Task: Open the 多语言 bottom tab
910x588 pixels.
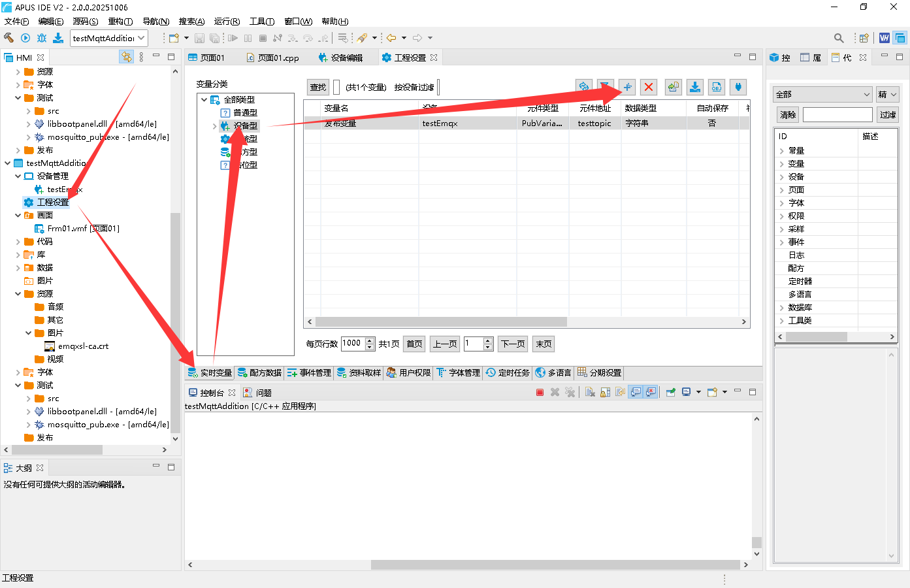Action: pos(553,372)
